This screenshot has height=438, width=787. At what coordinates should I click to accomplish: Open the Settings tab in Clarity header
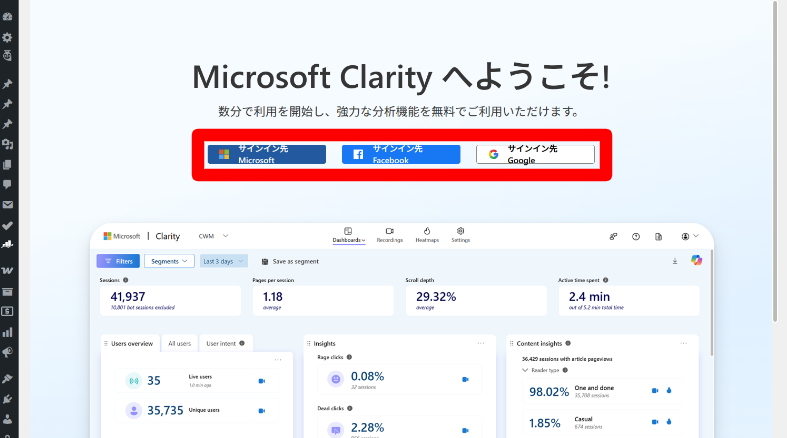460,235
